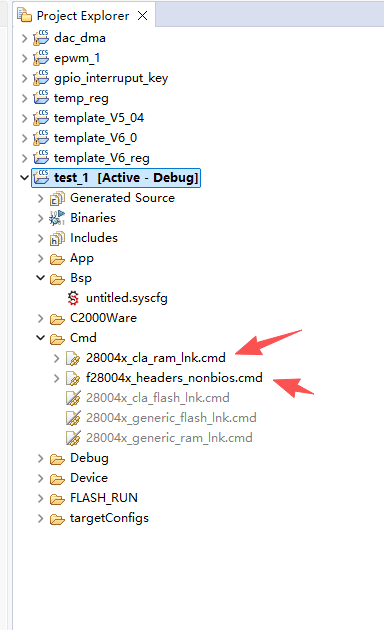Collapse the Bsp folder
Image resolution: width=384 pixels, height=630 pixels.
coord(40,278)
